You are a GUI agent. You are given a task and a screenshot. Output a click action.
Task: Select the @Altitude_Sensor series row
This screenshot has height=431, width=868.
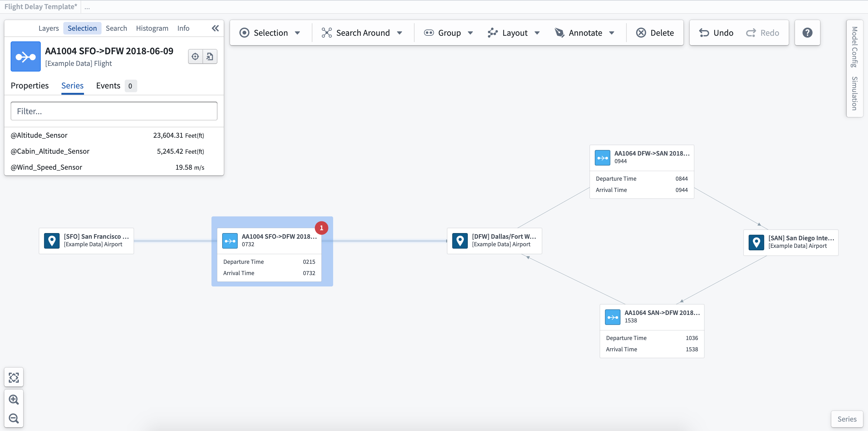click(114, 135)
